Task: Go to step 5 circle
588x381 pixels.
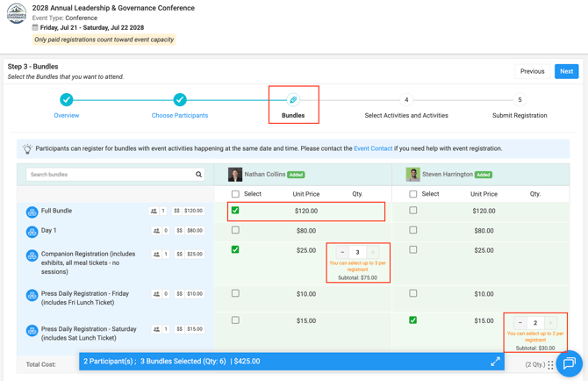Action: [520, 100]
